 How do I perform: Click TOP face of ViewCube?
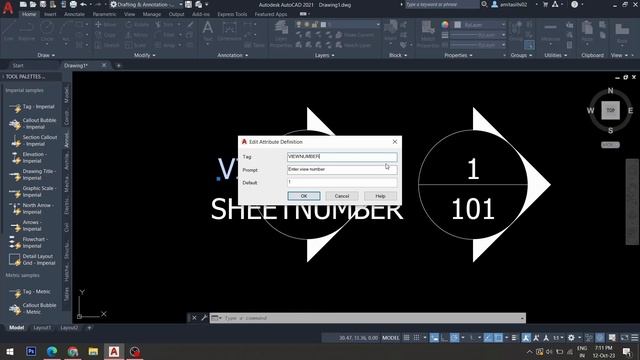[610, 110]
